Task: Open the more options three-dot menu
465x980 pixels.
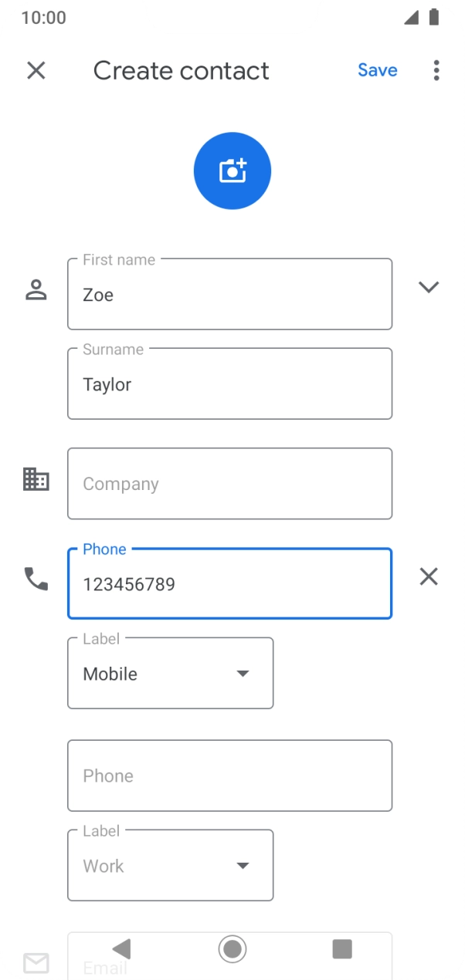Action: click(x=436, y=71)
